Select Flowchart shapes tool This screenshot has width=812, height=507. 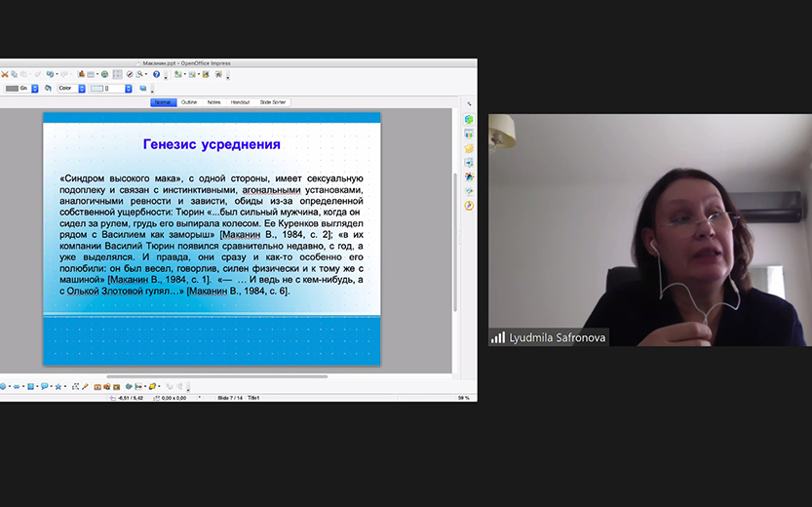pos(30,386)
